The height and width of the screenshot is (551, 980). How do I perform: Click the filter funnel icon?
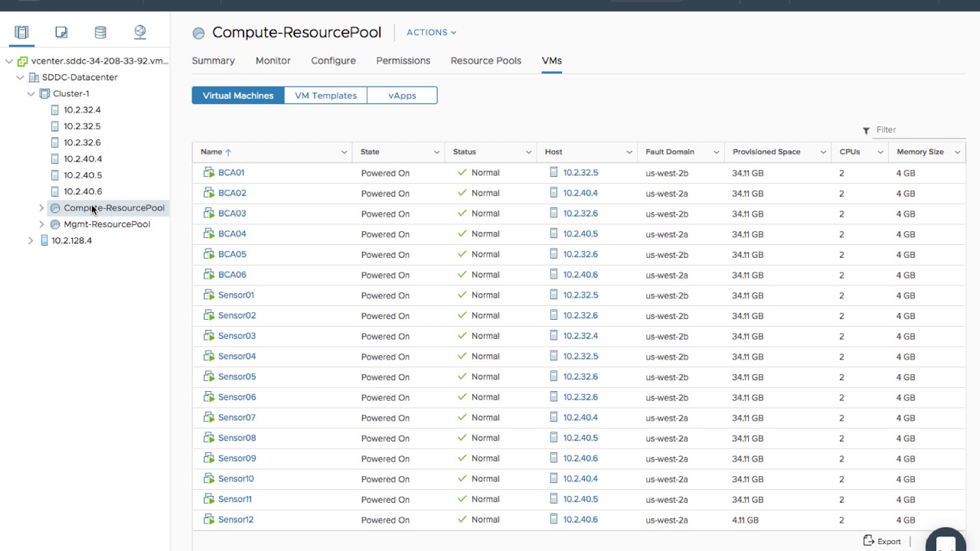coord(866,130)
